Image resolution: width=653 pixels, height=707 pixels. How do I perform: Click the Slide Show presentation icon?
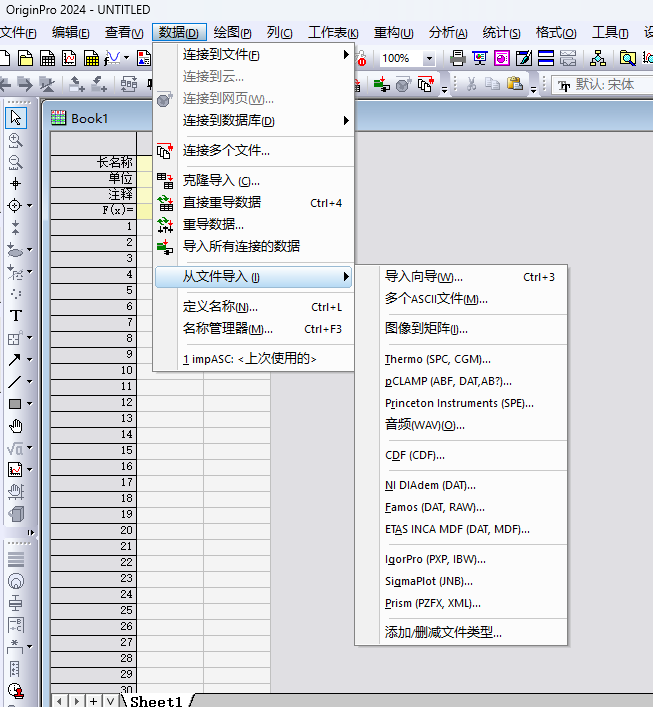[x=480, y=58]
